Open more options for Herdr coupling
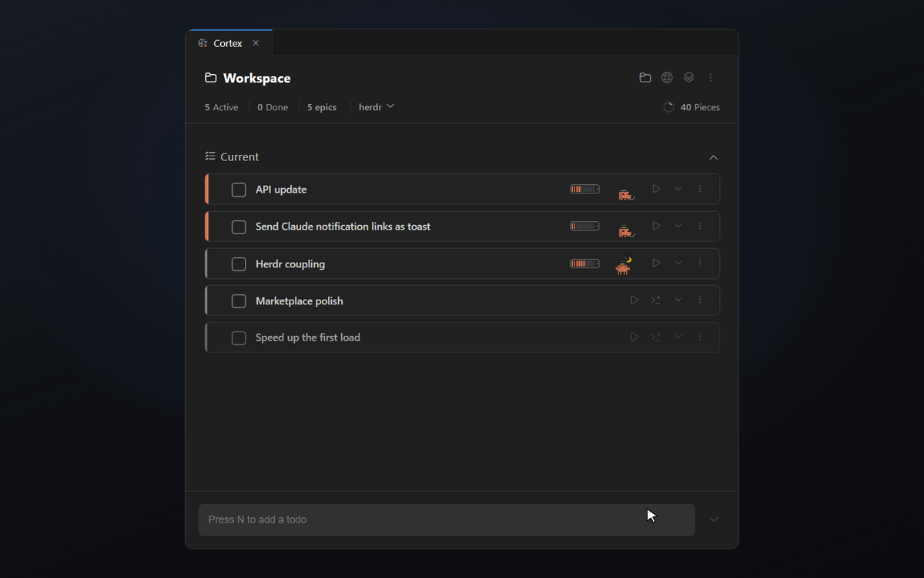The image size is (924, 578). (x=700, y=263)
